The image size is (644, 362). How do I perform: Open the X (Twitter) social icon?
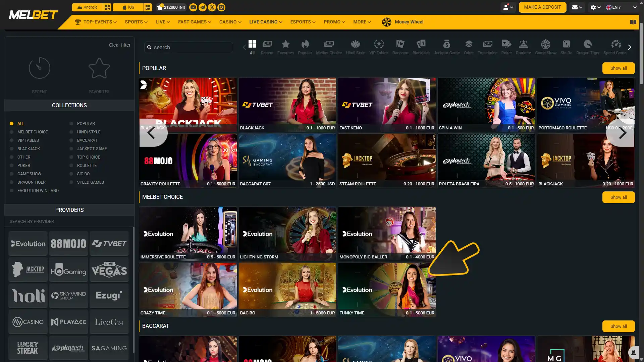click(212, 7)
